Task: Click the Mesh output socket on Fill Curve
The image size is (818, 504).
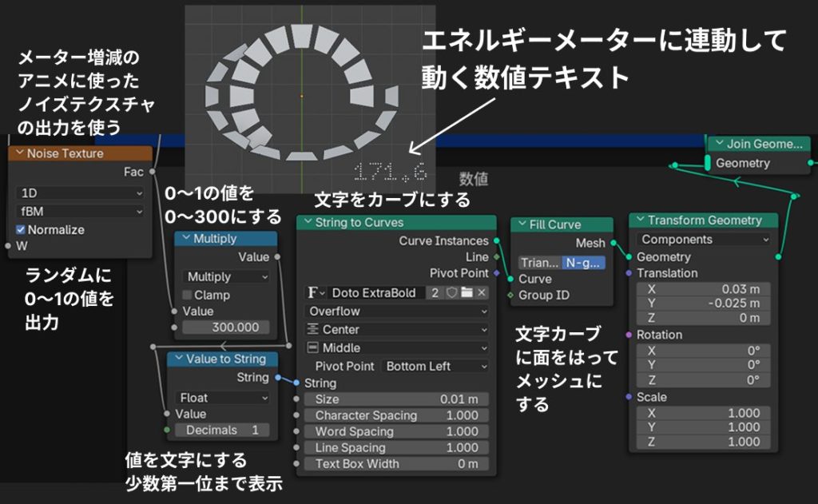Action: (613, 243)
